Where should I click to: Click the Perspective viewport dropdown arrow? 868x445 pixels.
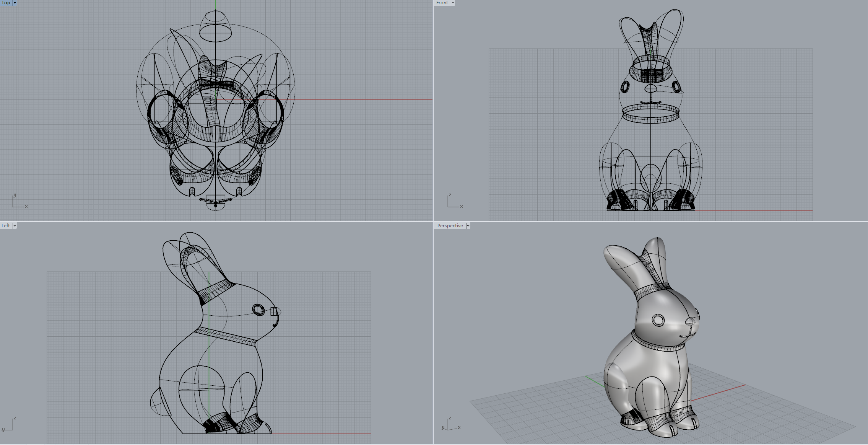[467, 226]
